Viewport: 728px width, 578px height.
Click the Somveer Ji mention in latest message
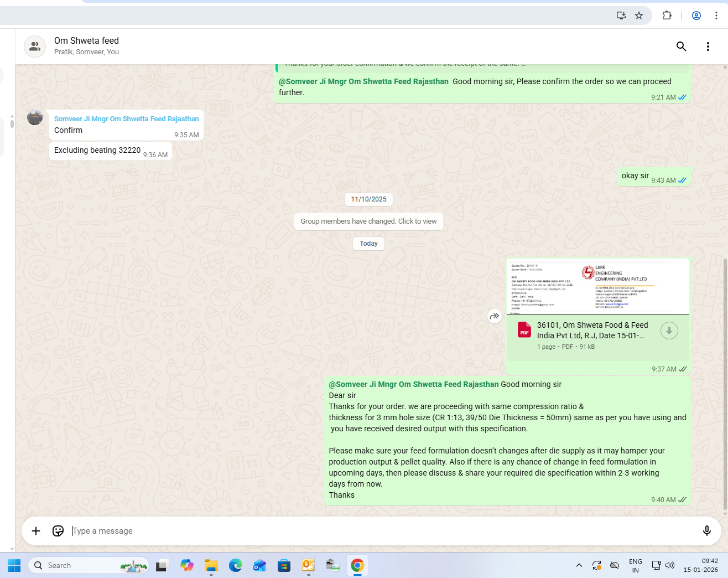click(414, 384)
